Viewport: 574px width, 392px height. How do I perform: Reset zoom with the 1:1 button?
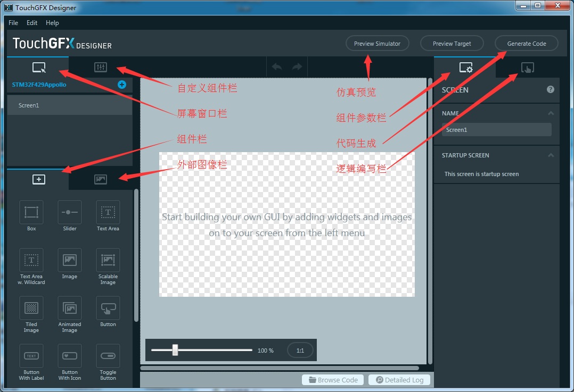click(300, 351)
